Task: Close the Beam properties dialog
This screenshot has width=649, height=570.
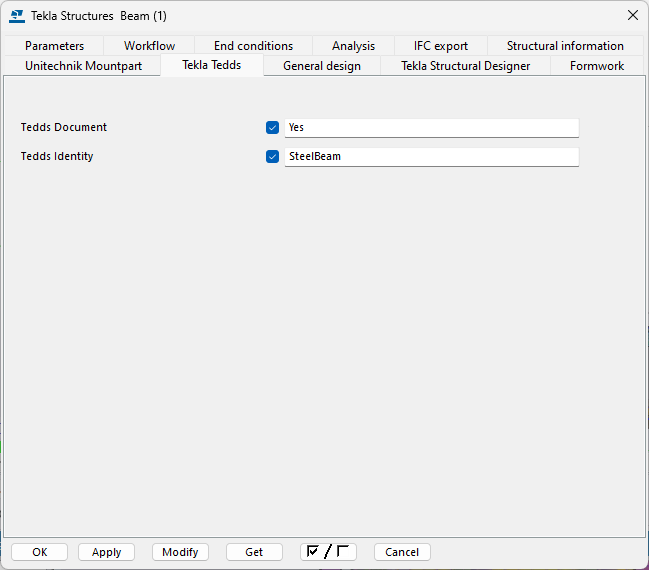Action: (x=632, y=15)
